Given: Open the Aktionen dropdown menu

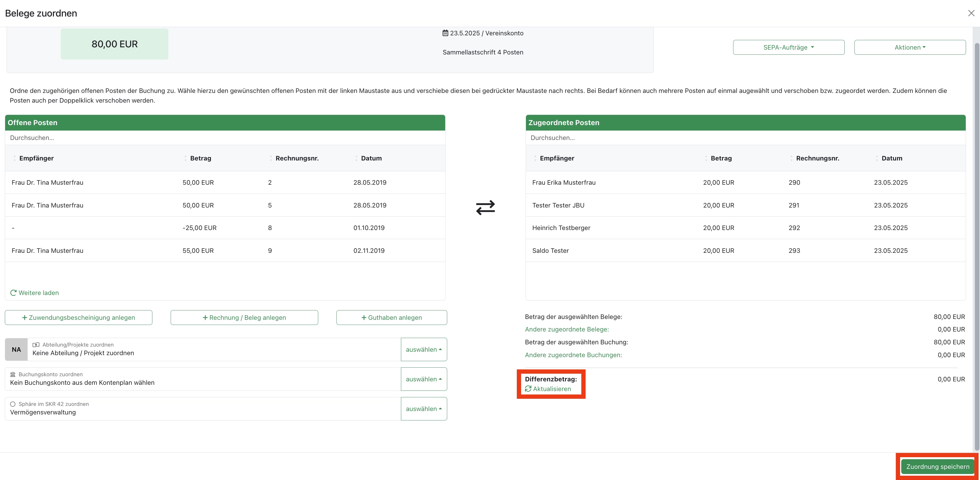Looking at the screenshot, I should coord(910,48).
